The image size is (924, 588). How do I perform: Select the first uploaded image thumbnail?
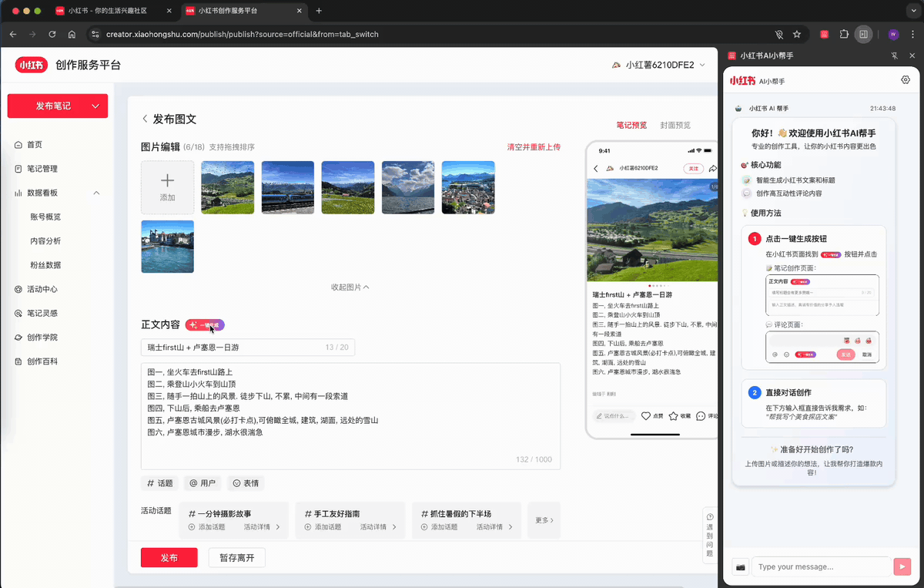coord(227,187)
